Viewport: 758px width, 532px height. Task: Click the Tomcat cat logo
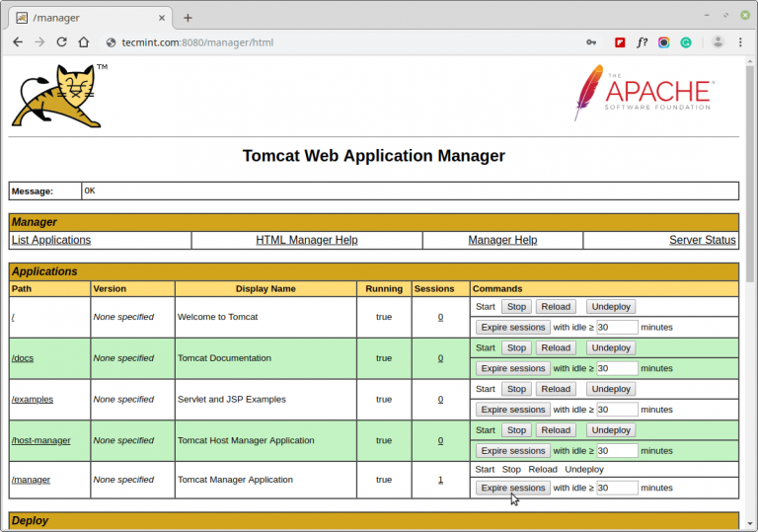[57, 96]
